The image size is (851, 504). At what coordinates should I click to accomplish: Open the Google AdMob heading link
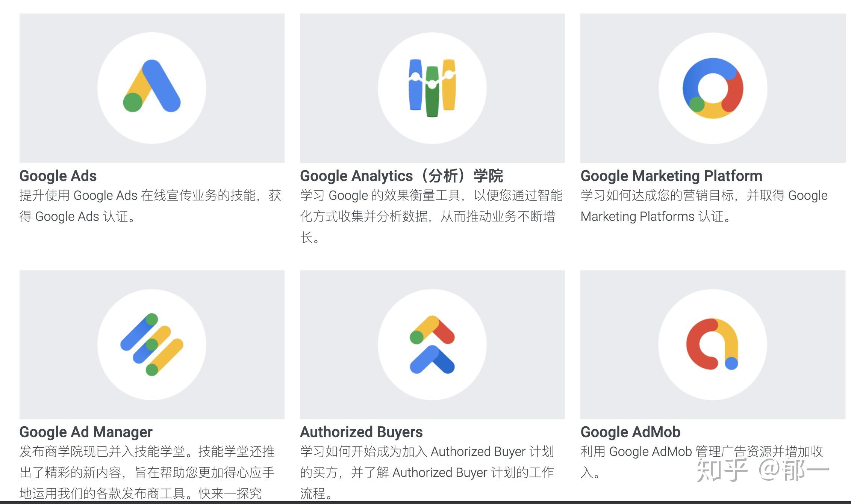point(630,432)
